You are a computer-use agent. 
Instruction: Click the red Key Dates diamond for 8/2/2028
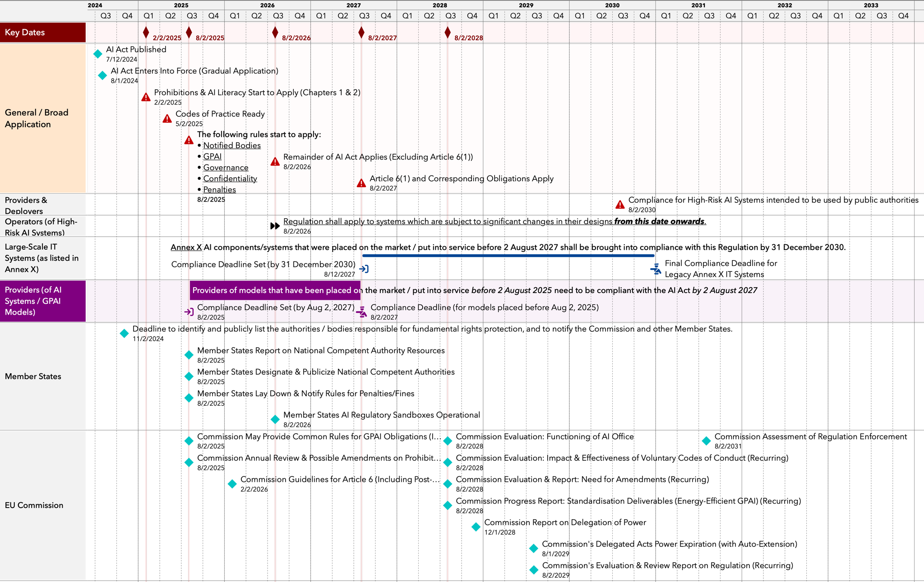447,32
